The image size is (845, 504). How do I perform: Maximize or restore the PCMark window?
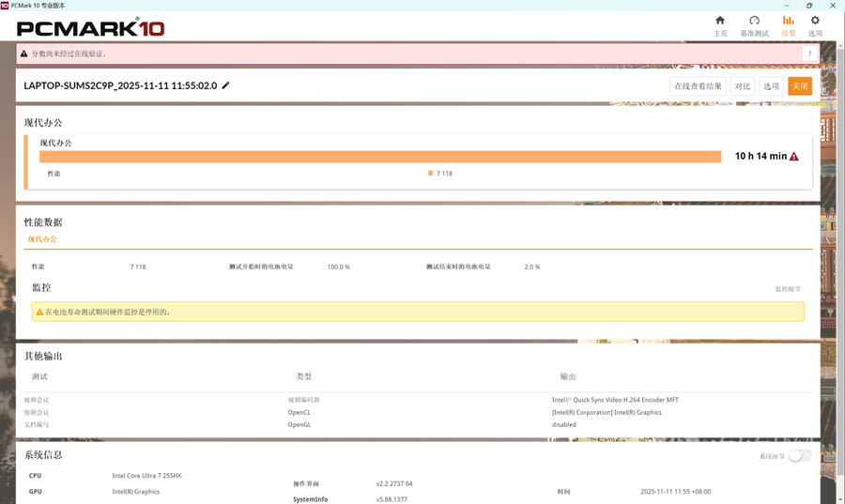pos(809,6)
